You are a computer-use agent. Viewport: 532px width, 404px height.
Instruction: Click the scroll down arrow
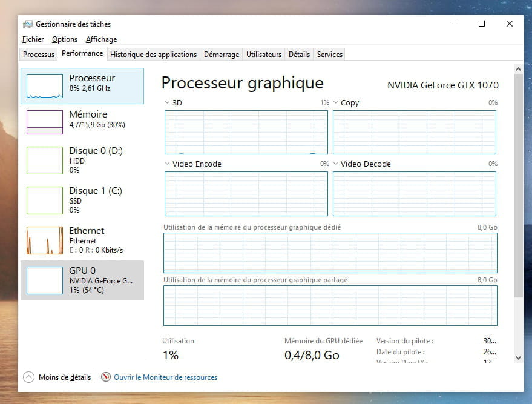coord(518,357)
